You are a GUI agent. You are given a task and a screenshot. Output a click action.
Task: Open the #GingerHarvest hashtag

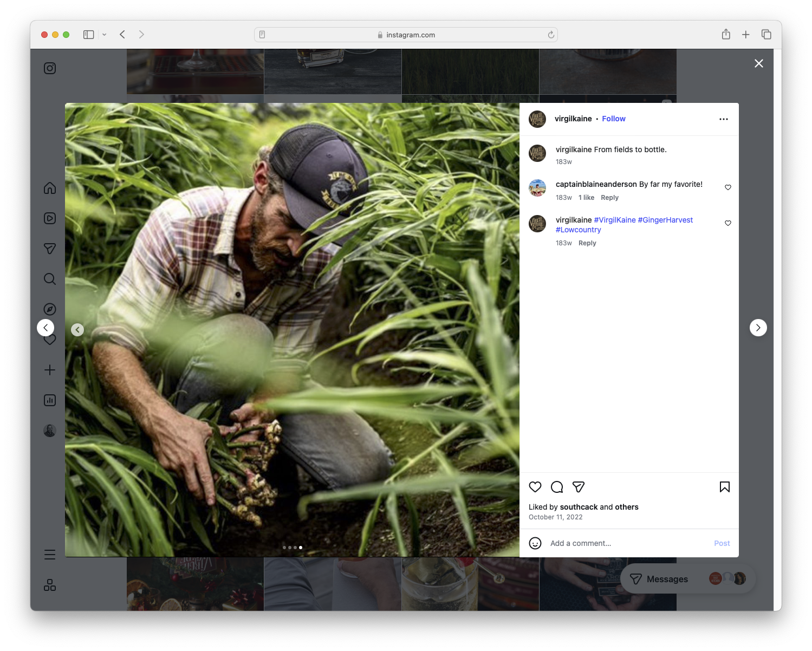pyautogui.click(x=665, y=220)
